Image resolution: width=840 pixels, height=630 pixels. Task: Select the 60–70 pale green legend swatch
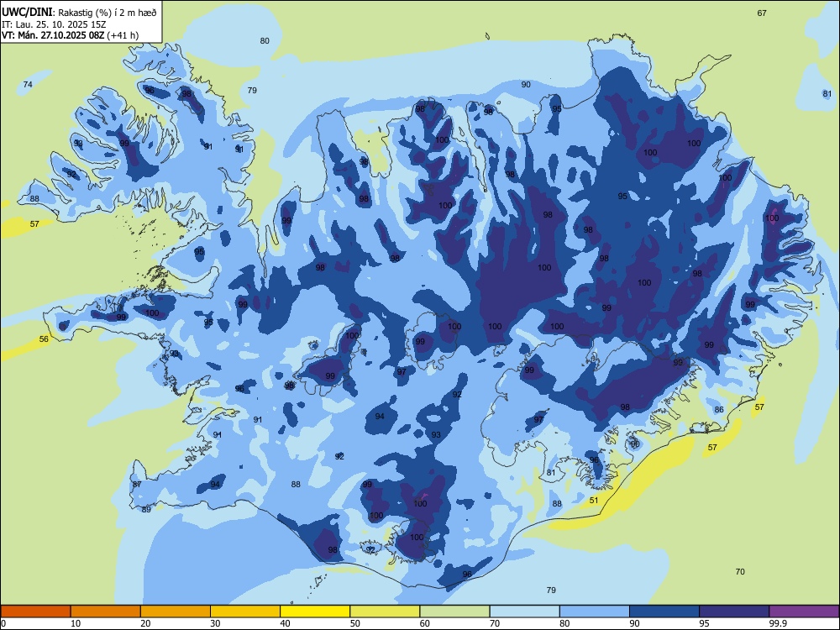click(x=454, y=612)
